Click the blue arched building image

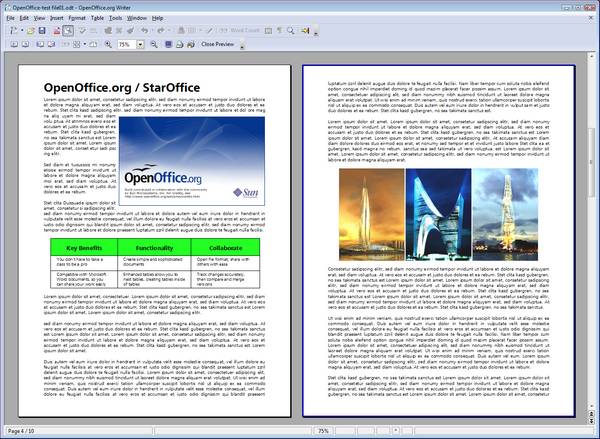[439, 214]
